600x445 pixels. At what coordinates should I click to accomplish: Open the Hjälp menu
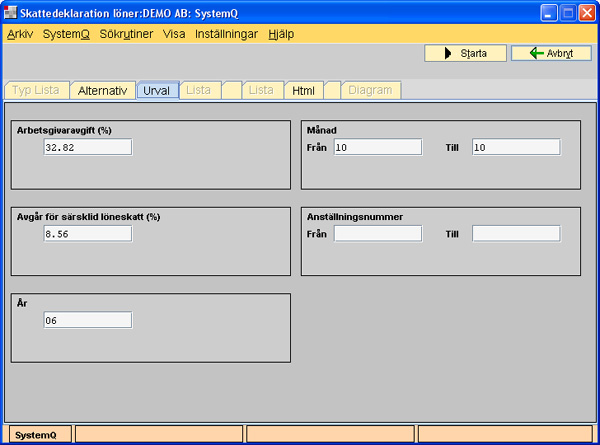pyautogui.click(x=281, y=33)
